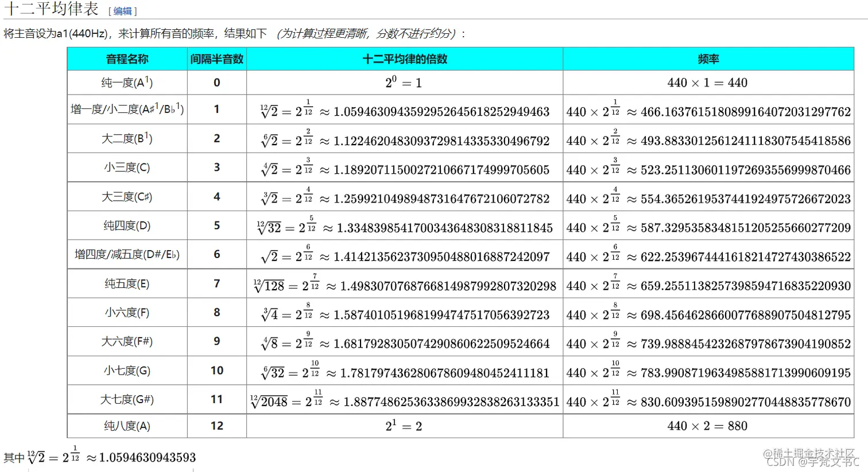Select the 增四度/减五度 interval name cell
Viewport: 868px width, 472px height.
coord(127,254)
